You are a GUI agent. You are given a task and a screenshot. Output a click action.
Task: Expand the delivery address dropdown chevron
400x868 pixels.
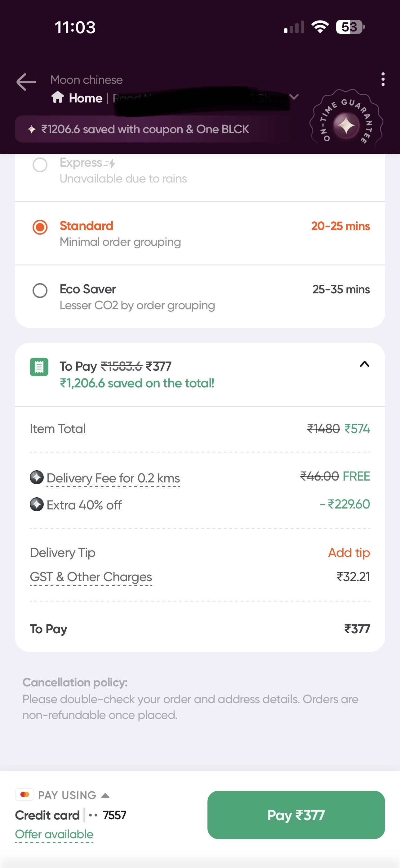tap(294, 97)
